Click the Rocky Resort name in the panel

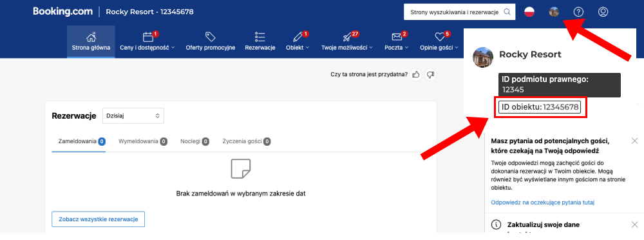coord(530,54)
